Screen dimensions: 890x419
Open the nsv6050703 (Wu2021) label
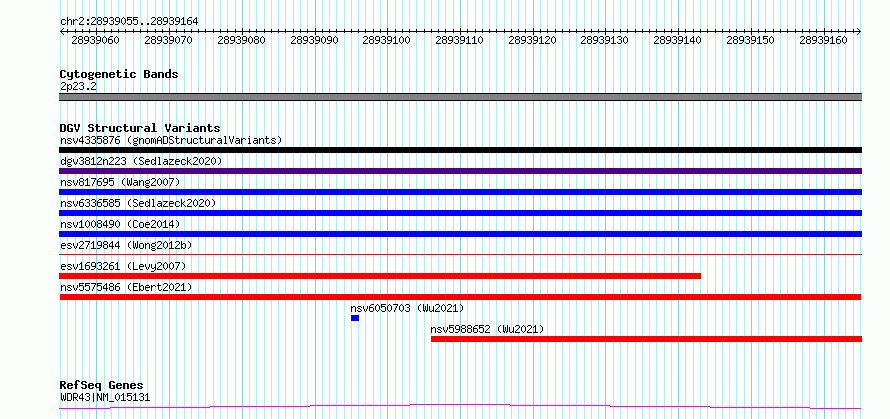[408, 308]
